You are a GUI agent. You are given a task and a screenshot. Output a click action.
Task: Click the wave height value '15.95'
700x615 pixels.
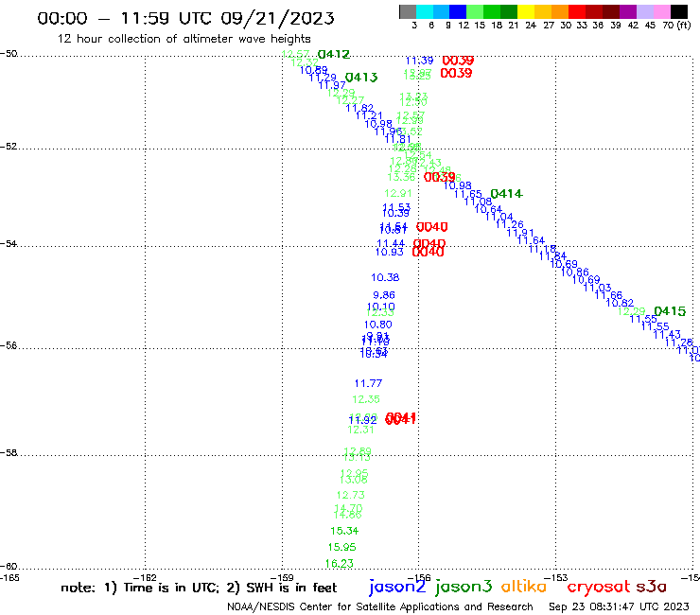point(342,547)
